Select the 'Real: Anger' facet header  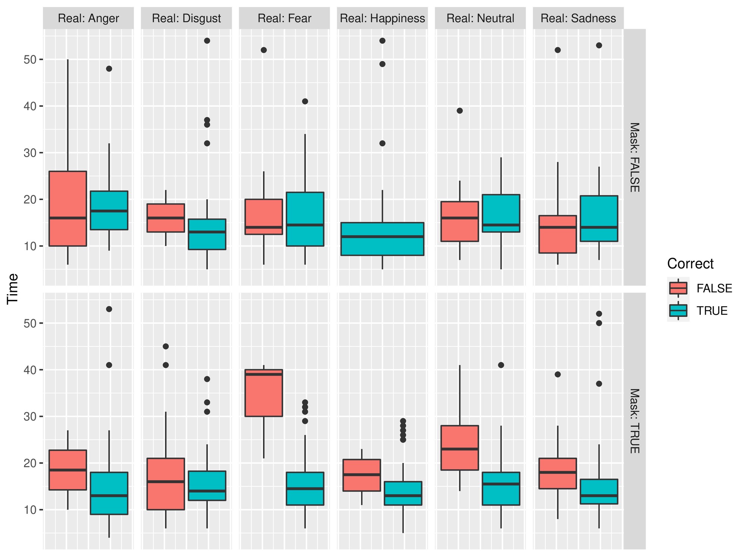[89, 18]
